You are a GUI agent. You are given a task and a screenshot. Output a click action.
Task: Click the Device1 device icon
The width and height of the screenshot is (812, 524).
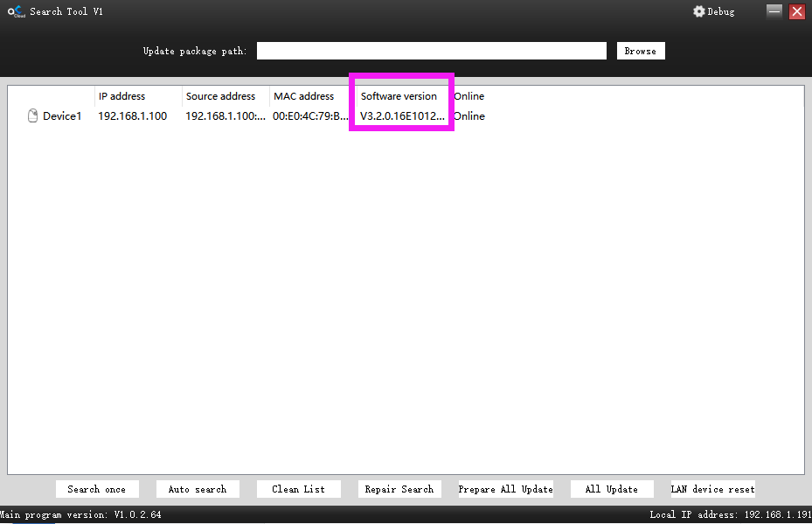click(x=32, y=115)
